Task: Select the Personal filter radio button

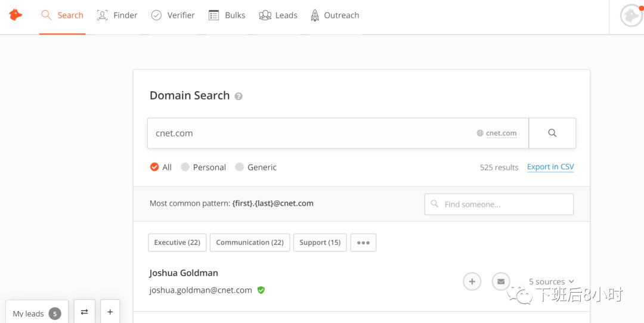Action: [185, 167]
